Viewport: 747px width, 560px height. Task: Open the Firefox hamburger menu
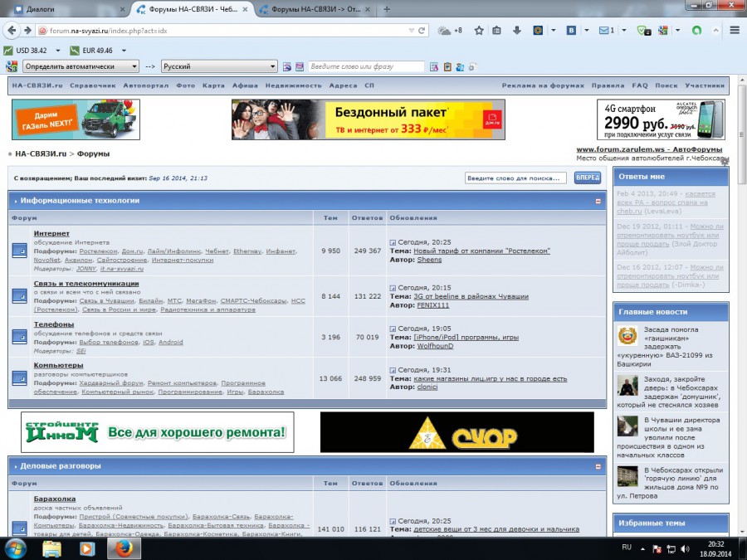click(735, 31)
